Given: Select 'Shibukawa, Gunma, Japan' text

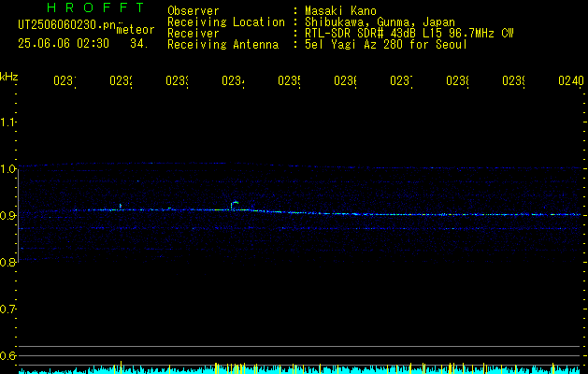Looking at the screenshot, I should pos(380,22).
